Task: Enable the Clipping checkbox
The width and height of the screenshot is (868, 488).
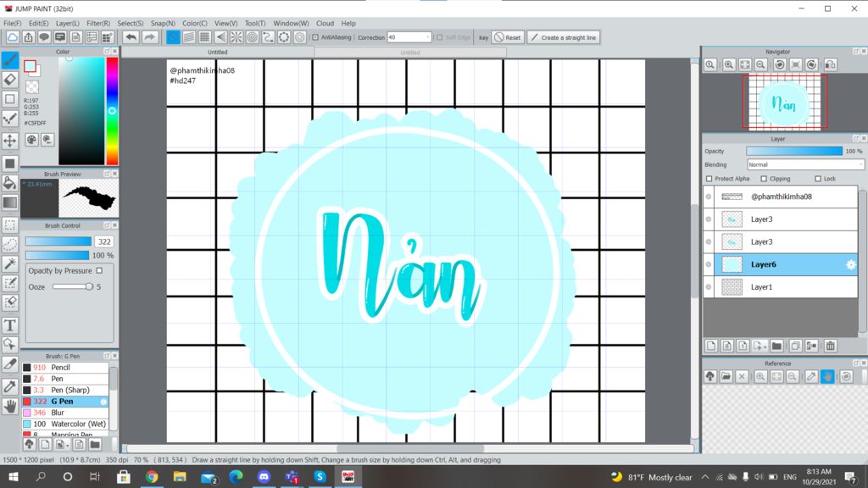Action: [764, 179]
